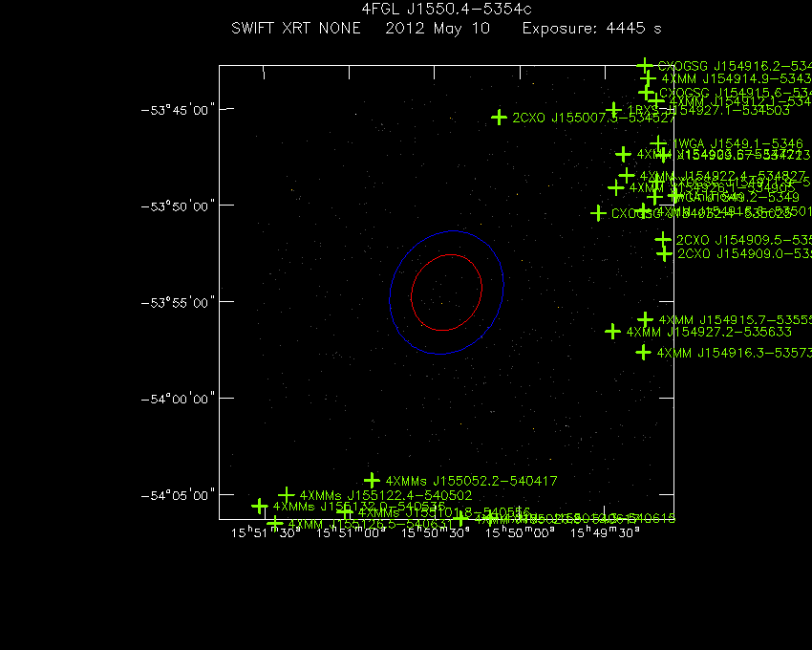812x650 pixels.
Task: Click the cross marker for 1WGA J1549.1-5346
Action: coord(658,143)
